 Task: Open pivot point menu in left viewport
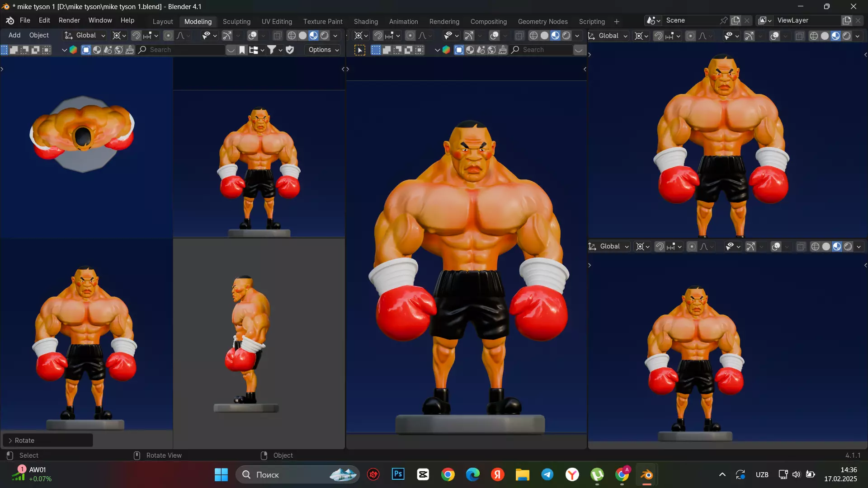[x=119, y=36]
